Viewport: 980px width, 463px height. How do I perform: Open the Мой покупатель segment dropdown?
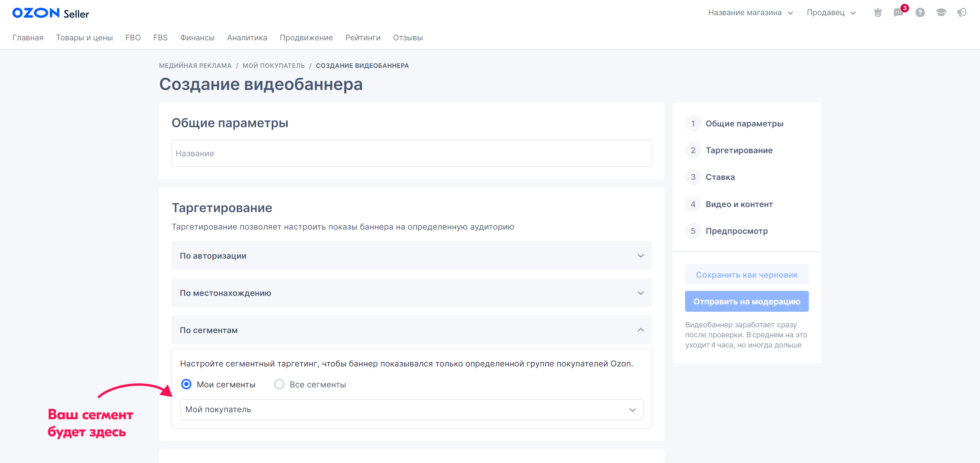411,410
